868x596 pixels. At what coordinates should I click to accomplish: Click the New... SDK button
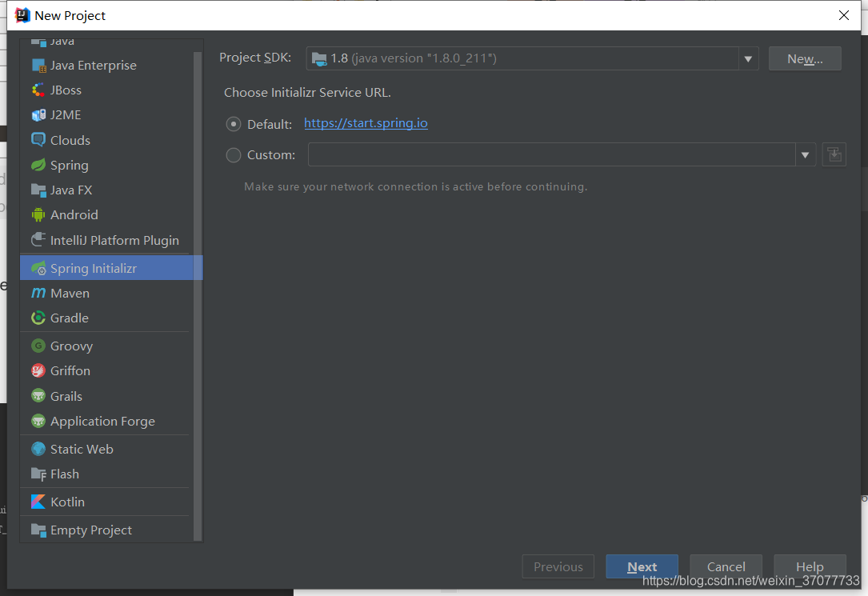click(x=805, y=58)
